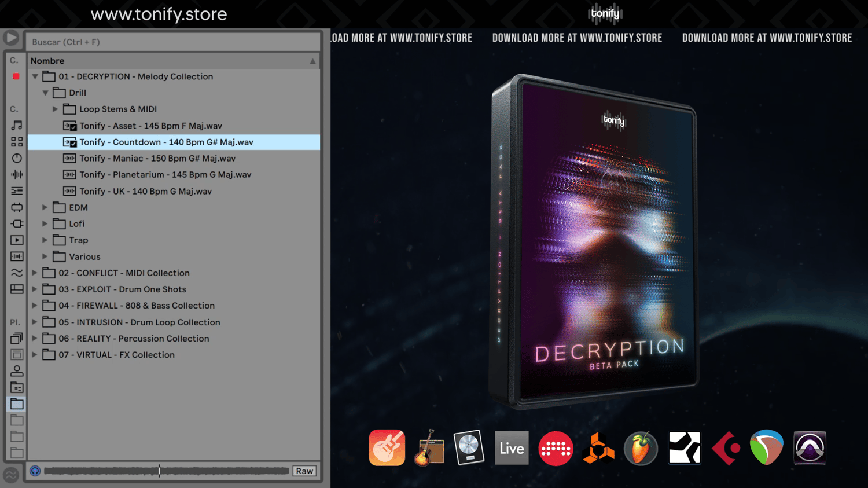Toggle the browser show/hide triangle button
Viewport: 868px width, 488px height.
coord(11,38)
